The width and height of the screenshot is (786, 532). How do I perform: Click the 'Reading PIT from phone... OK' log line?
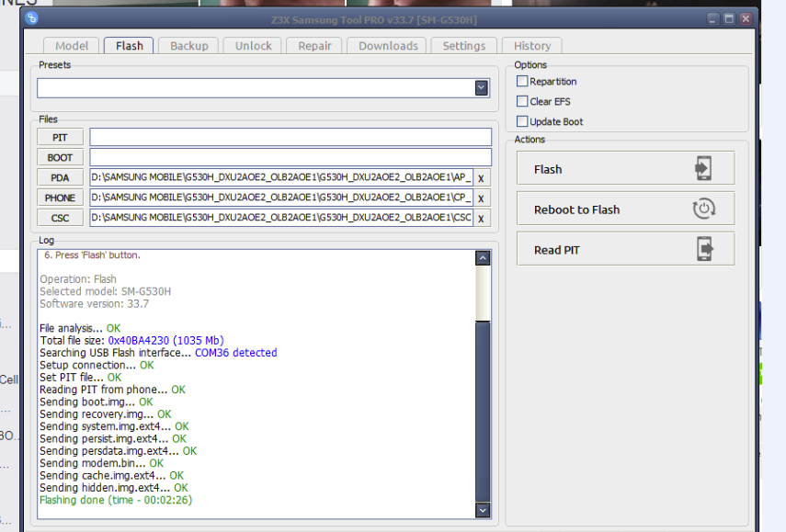pyautogui.click(x=112, y=390)
